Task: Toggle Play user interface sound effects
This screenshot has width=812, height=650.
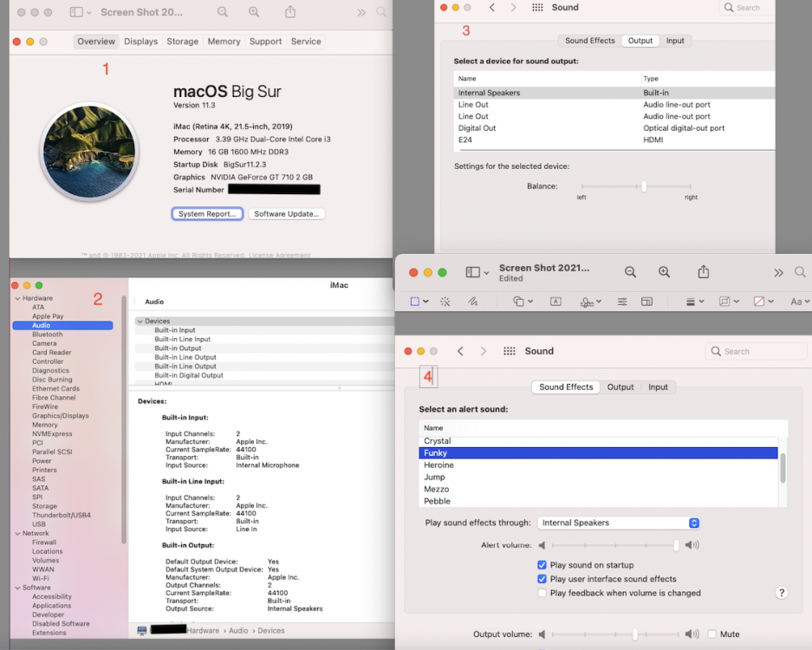Action: pos(542,579)
